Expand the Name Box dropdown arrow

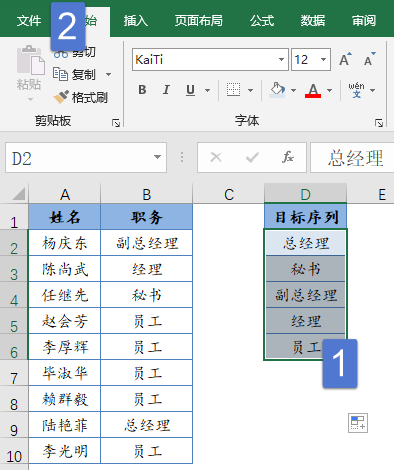157,157
